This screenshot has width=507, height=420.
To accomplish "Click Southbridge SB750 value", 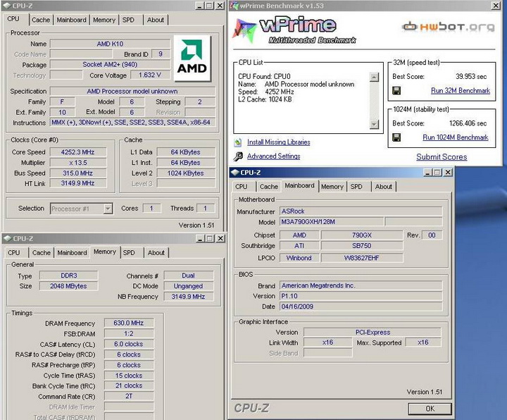I will [x=362, y=246].
